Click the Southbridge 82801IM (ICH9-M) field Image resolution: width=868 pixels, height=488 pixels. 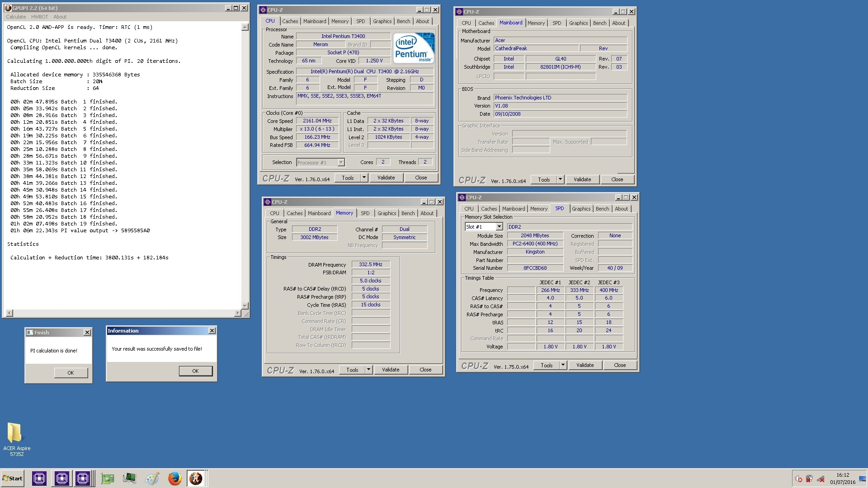(560, 67)
